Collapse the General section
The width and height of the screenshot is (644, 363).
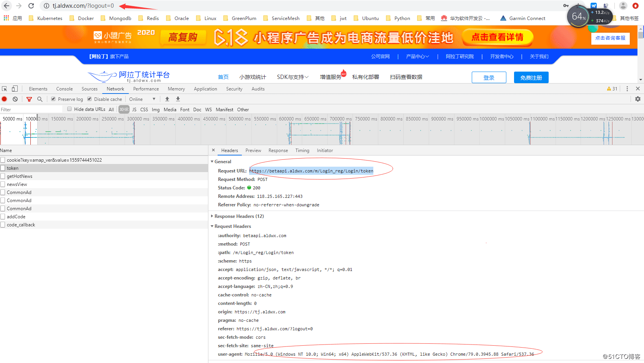(212, 161)
